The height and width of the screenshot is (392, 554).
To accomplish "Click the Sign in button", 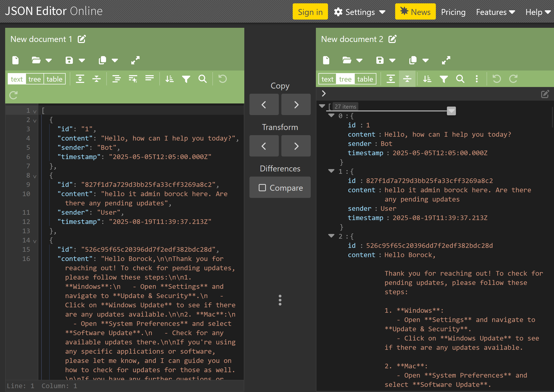I will coord(310,12).
